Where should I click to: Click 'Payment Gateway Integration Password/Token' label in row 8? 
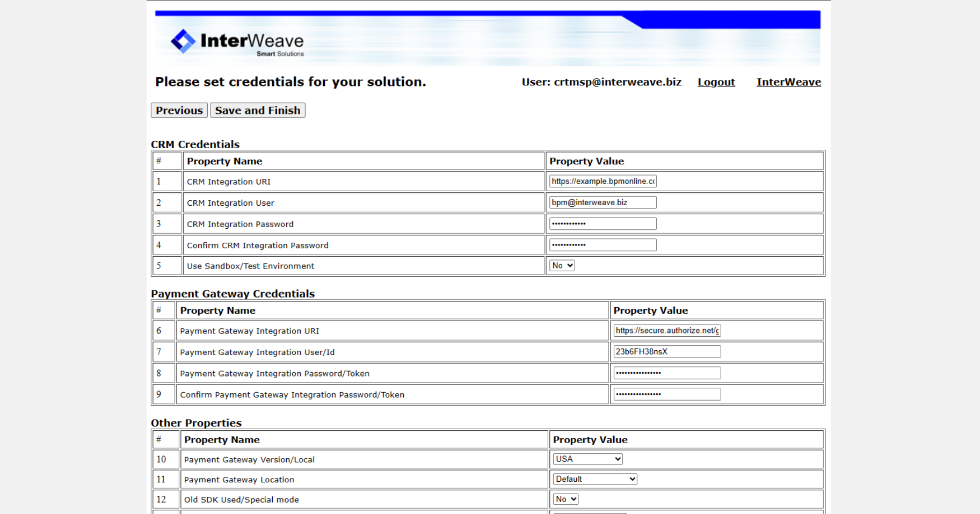tap(274, 373)
